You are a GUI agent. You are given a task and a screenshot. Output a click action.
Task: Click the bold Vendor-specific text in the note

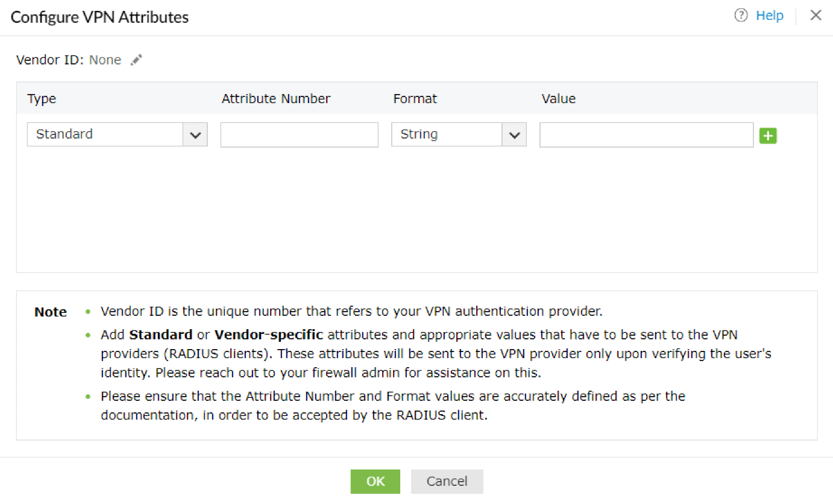click(x=269, y=334)
